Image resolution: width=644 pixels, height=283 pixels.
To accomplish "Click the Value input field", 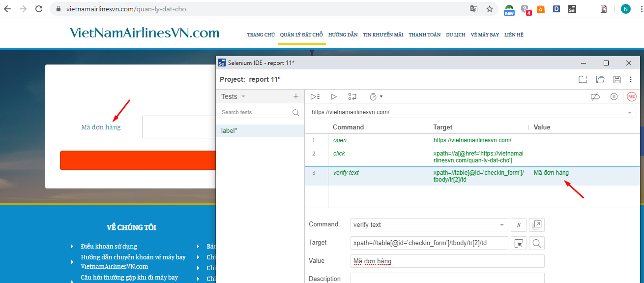I will pyautogui.click(x=447, y=261).
